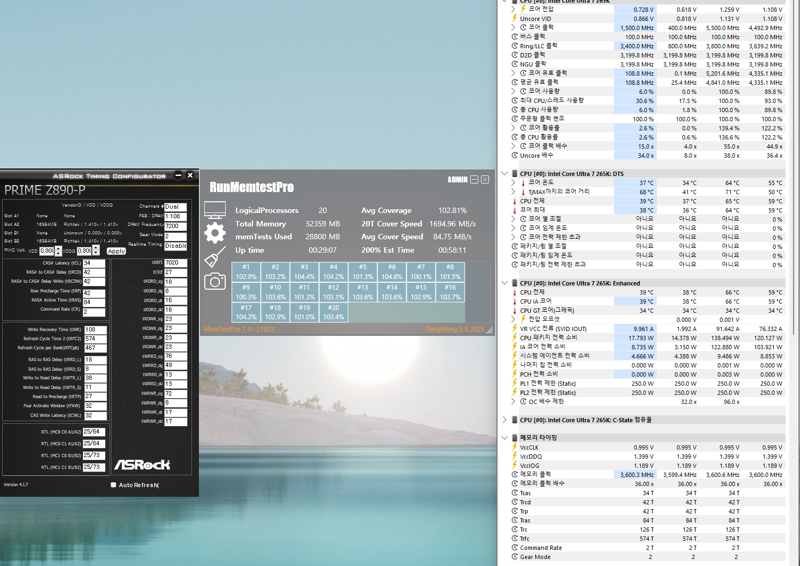This screenshot has width=800, height=566.
Task: Click the thermometer icon beside CPU IA 코어
Action: pos(515,301)
